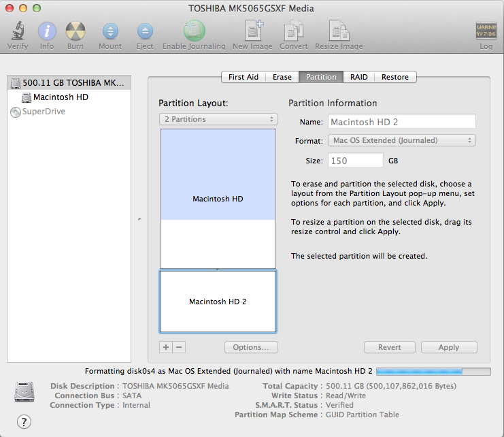504x437 pixels.
Task: Switch to the Restore tab
Action: pos(395,77)
